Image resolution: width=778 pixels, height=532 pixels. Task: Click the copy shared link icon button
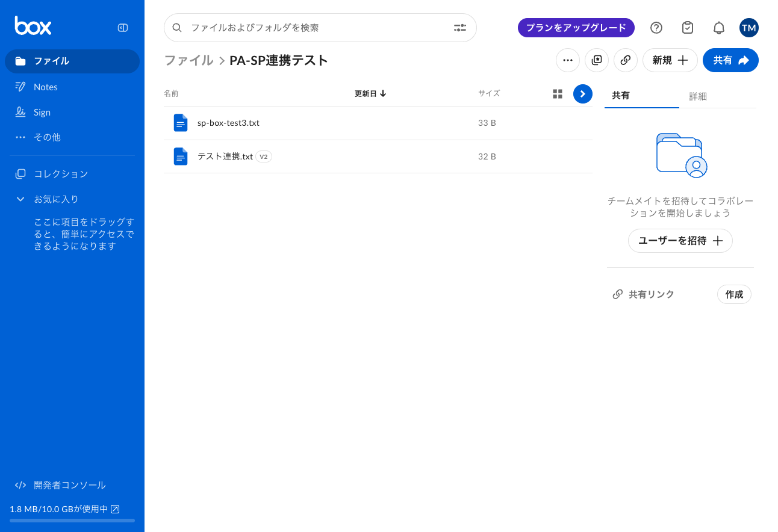[x=626, y=60]
